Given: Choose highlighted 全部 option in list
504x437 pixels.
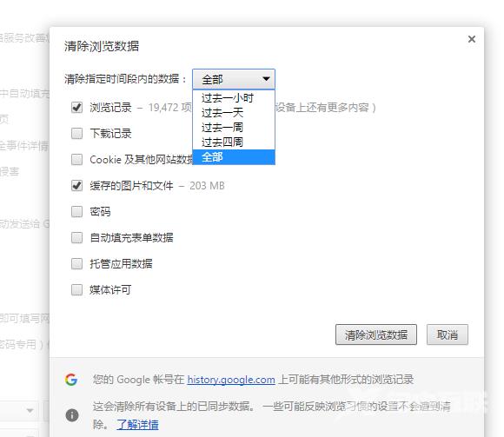Looking at the screenshot, I should point(234,157).
